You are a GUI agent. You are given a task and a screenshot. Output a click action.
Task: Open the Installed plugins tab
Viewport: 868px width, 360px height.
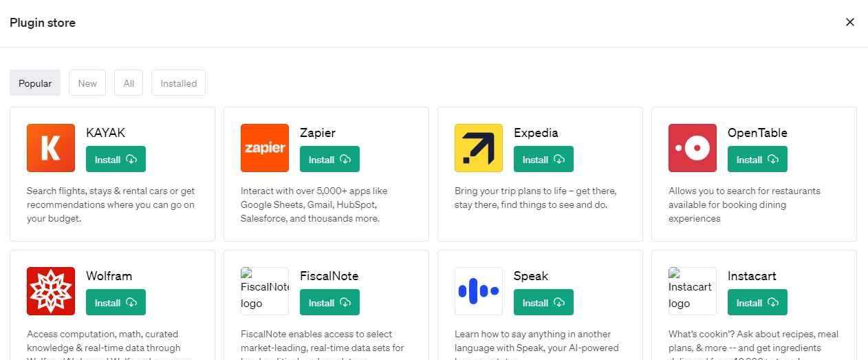178,83
